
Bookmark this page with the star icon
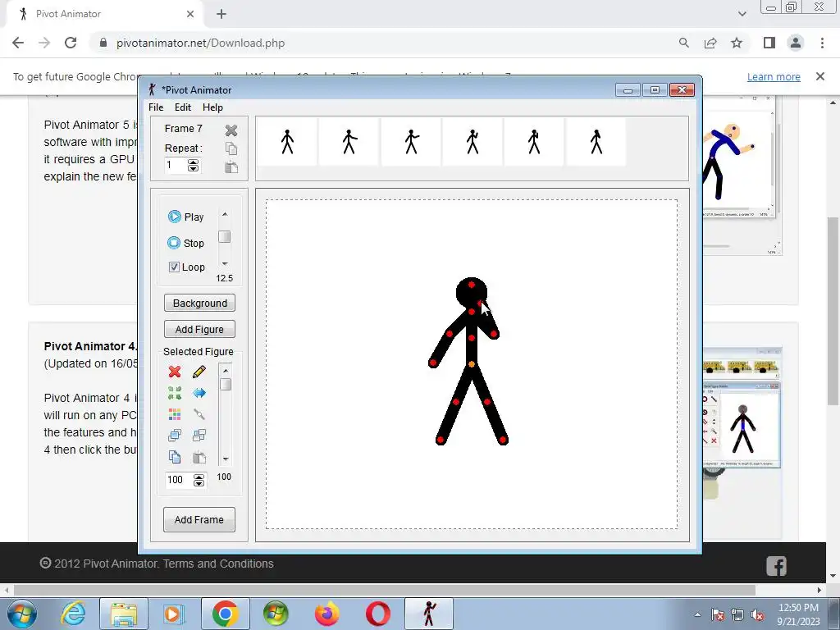point(737,43)
